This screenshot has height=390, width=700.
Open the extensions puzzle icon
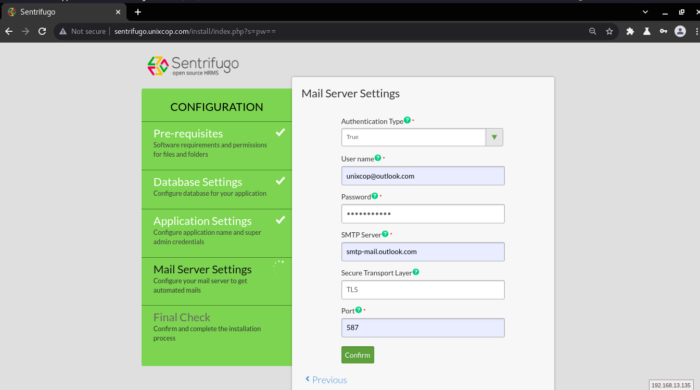(630, 31)
